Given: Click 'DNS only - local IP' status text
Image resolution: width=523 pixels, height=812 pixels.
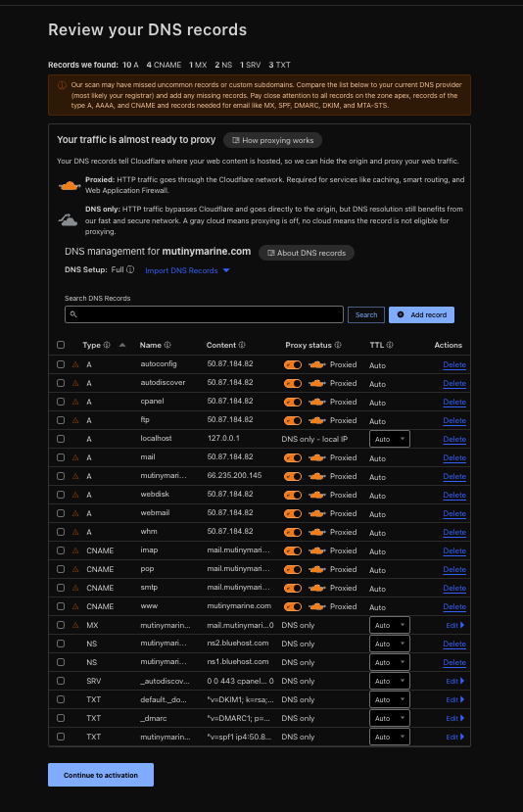Looking at the screenshot, I should (x=314, y=439).
